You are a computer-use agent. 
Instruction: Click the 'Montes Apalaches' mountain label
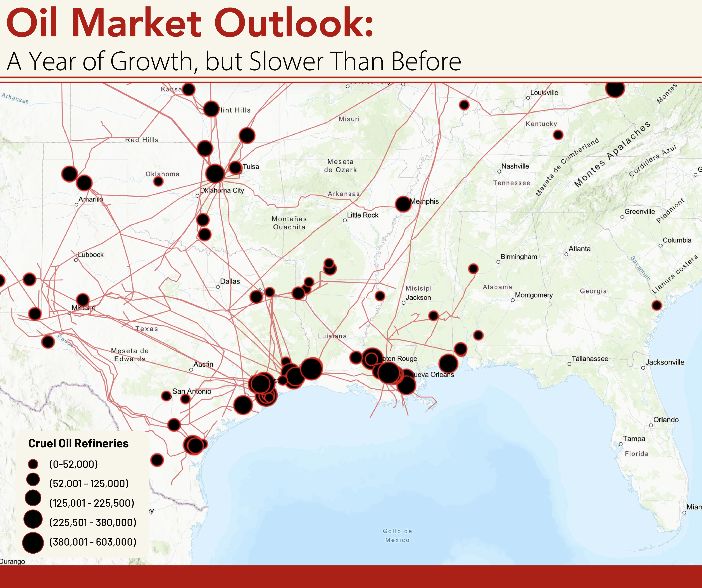[612, 154]
